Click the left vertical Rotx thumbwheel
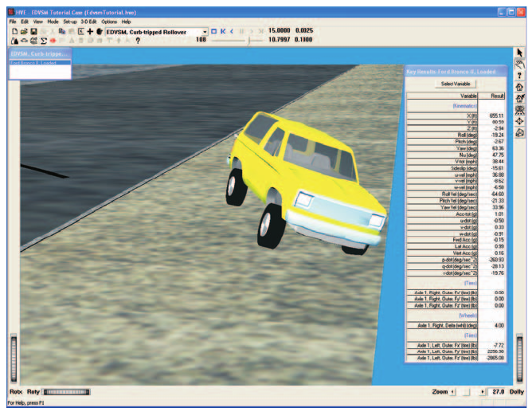This screenshot has width=532, height=412. click(x=14, y=358)
